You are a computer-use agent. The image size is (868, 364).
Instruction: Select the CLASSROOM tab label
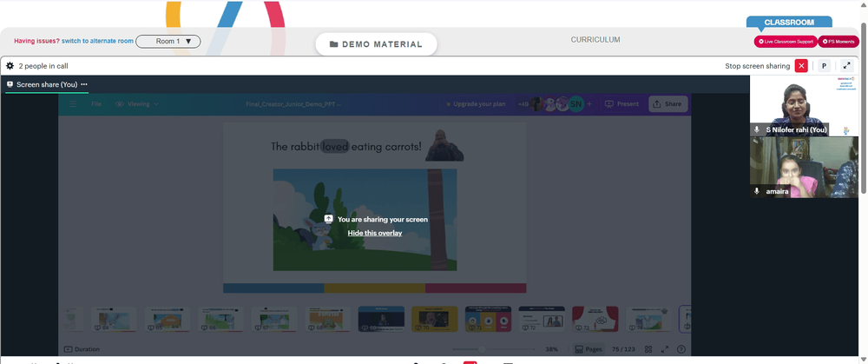789,23
